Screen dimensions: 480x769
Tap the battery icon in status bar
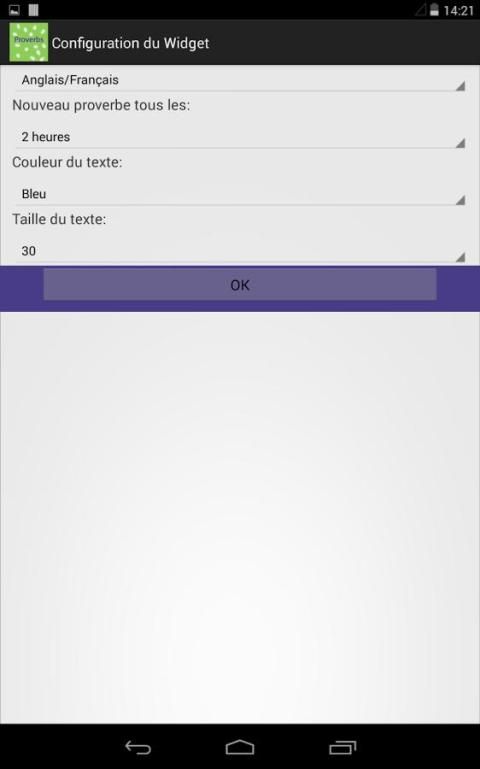click(x=434, y=10)
